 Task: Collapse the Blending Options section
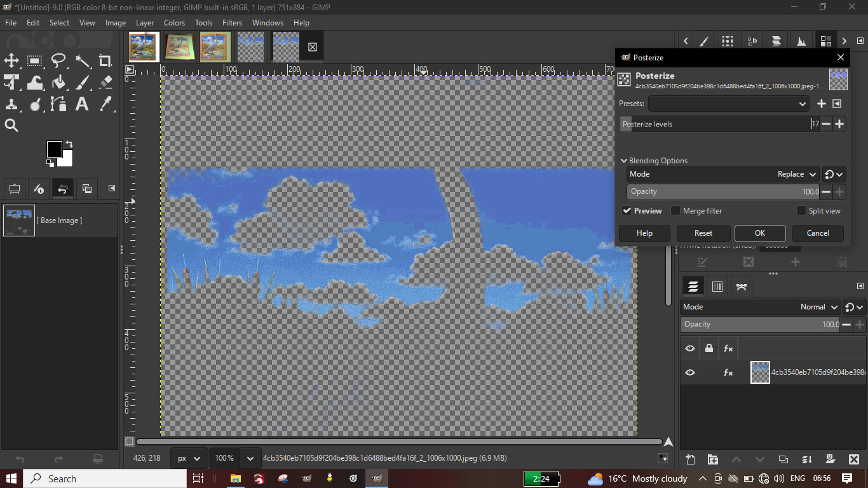click(624, 161)
